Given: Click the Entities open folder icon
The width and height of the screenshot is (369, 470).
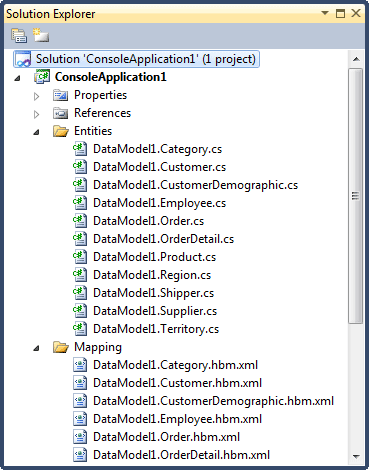Looking at the screenshot, I should 61,131.
